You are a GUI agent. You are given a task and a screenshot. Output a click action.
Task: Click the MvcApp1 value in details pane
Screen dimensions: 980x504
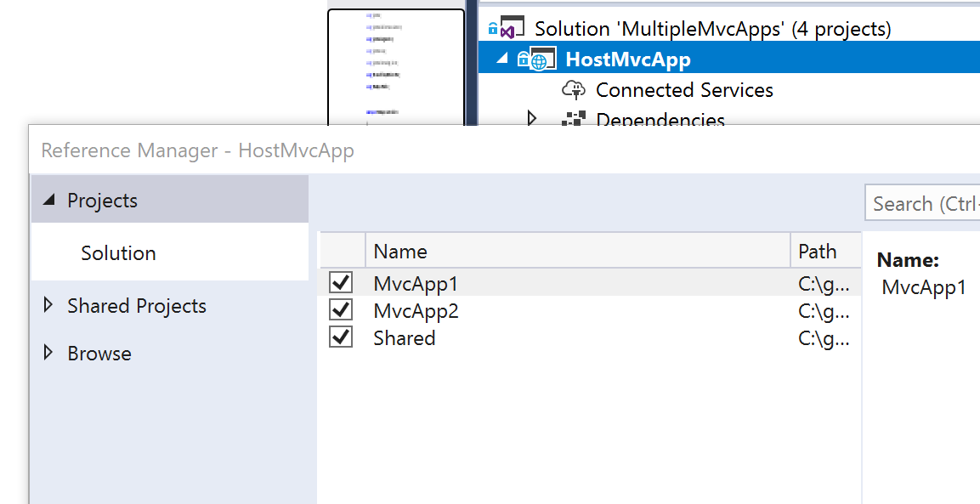tap(924, 287)
